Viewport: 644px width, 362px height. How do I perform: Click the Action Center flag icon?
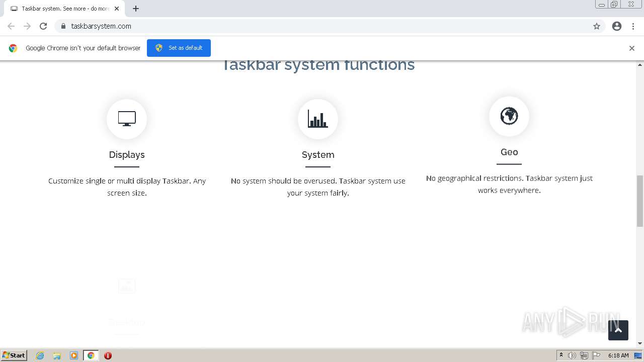click(x=596, y=355)
